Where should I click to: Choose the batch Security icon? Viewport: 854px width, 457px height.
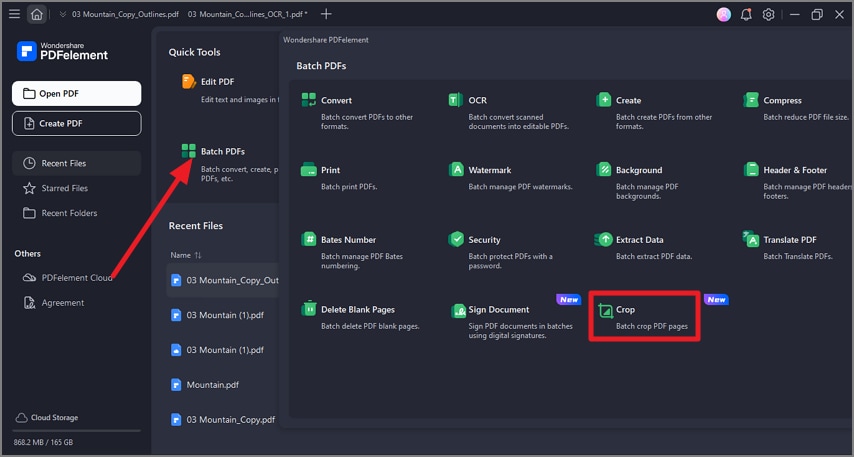pos(456,239)
